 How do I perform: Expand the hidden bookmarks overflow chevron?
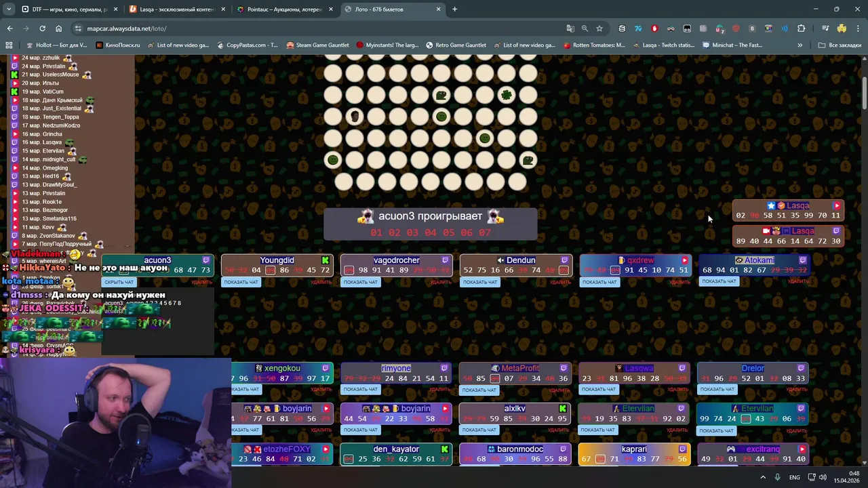click(800, 45)
